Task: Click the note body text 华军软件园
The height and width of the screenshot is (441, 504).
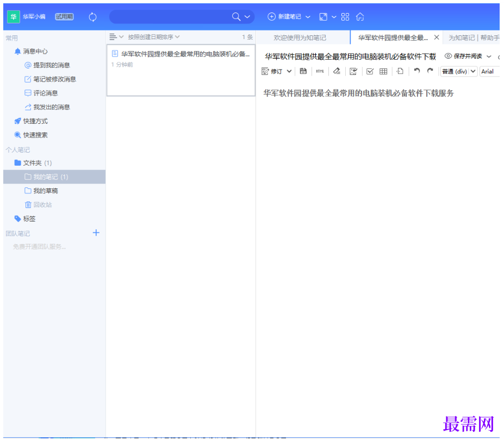Action: [358, 93]
